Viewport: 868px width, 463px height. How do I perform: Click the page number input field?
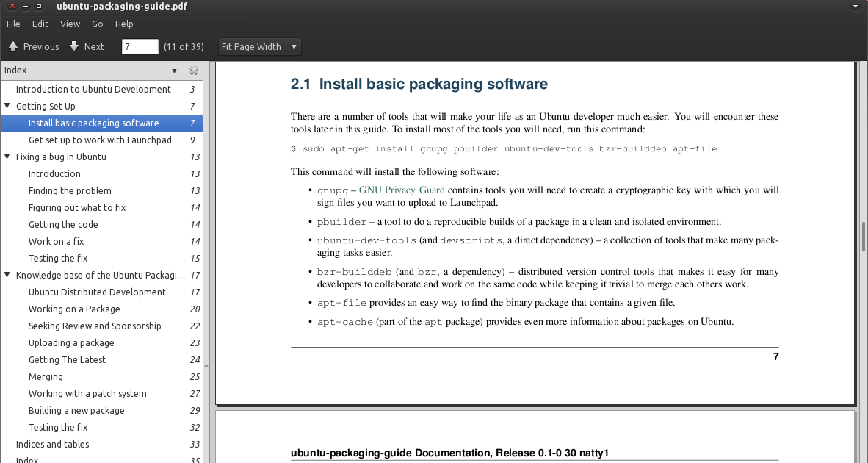tap(140, 46)
